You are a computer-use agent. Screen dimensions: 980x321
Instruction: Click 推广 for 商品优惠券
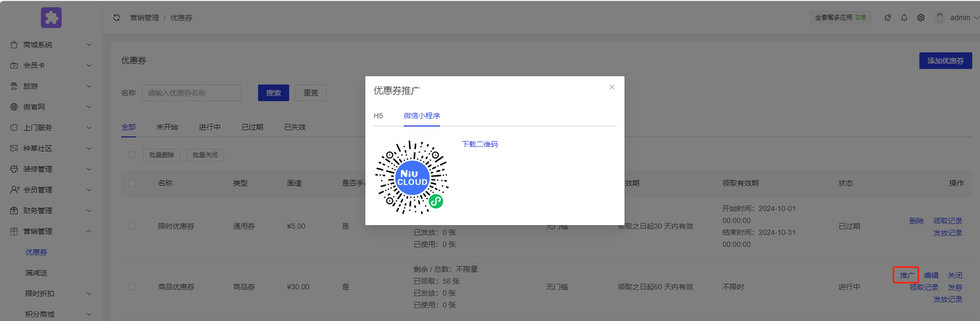[x=907, y=275]
